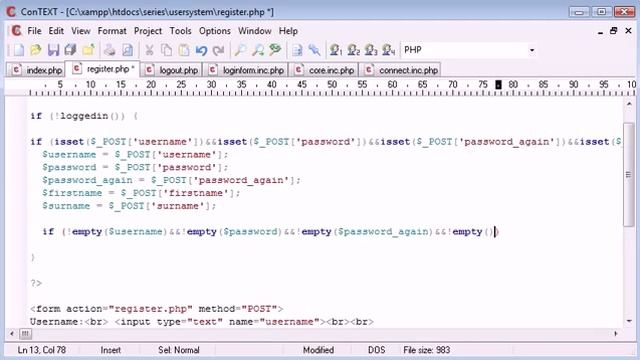
Task: Cut selection with the scissors icon
Action: [x=149, y=50]
